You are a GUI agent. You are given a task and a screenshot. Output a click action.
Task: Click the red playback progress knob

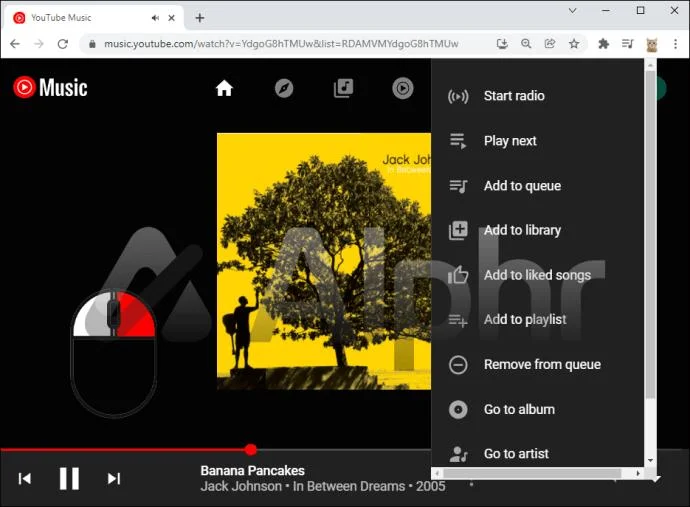tap(251, 450)
